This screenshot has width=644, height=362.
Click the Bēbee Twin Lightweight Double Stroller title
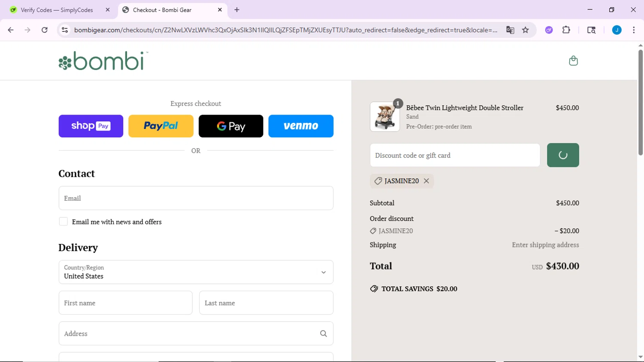point(465,108)
